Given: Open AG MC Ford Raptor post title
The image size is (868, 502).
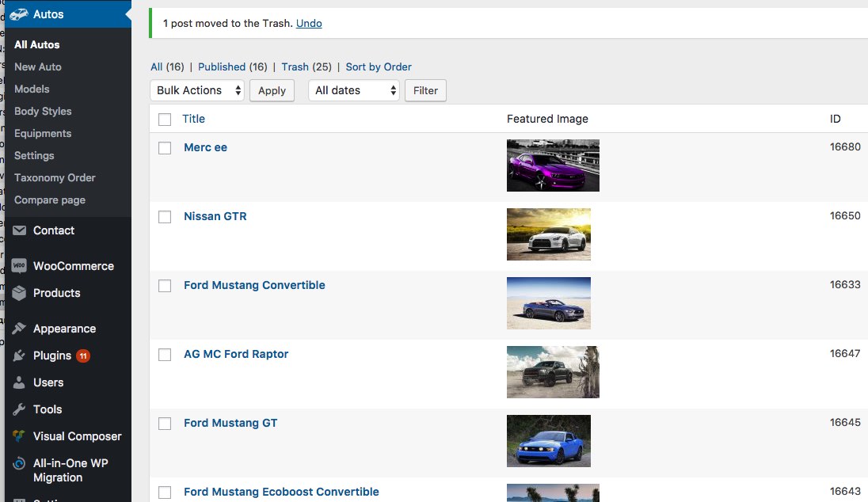Looking at the screenshot, I should [236, 354].
